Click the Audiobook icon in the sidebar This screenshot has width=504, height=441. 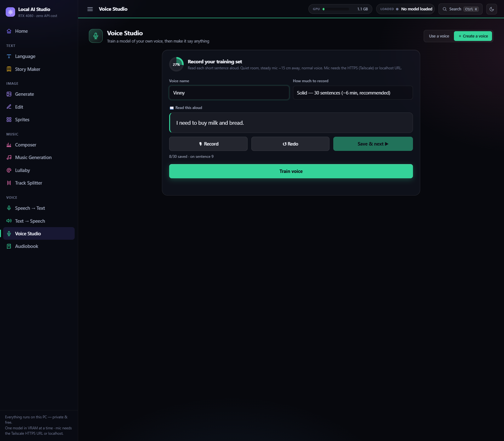(9, 246)
